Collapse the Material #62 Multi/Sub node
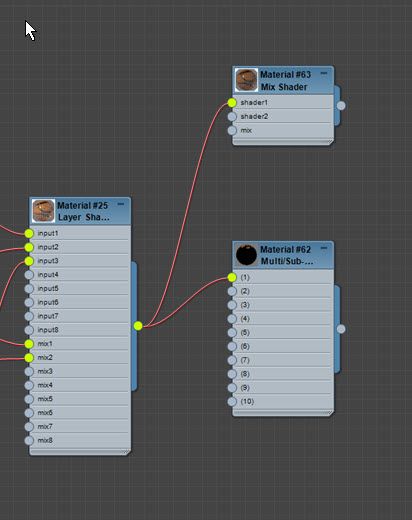 (x=324, y=248)
